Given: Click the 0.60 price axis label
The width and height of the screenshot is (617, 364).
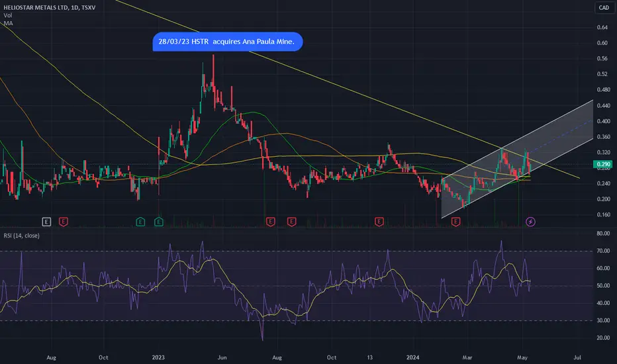Looking at the screenshot, I should 602,43.
